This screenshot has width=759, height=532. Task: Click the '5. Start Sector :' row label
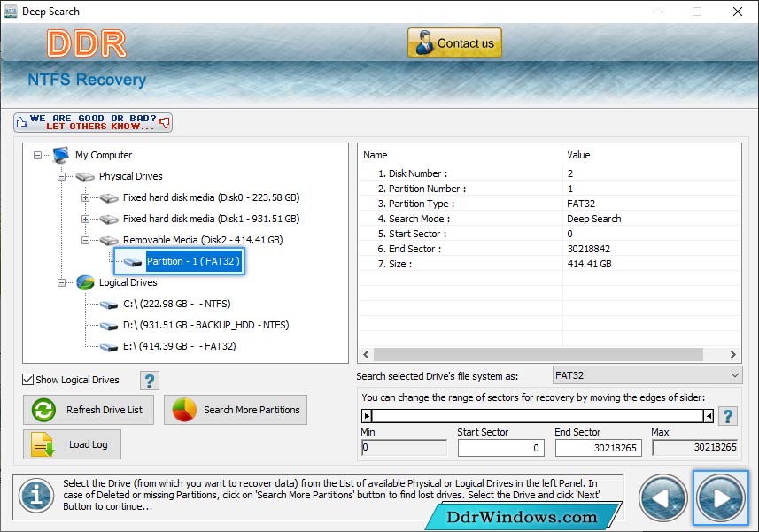(413, 234)
